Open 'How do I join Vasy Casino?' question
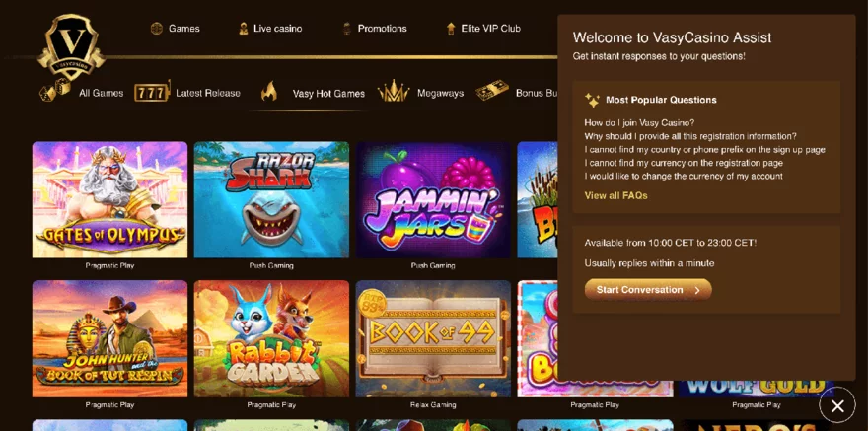The height and width of the screenshot is (431, 868). tap(639, 123)
